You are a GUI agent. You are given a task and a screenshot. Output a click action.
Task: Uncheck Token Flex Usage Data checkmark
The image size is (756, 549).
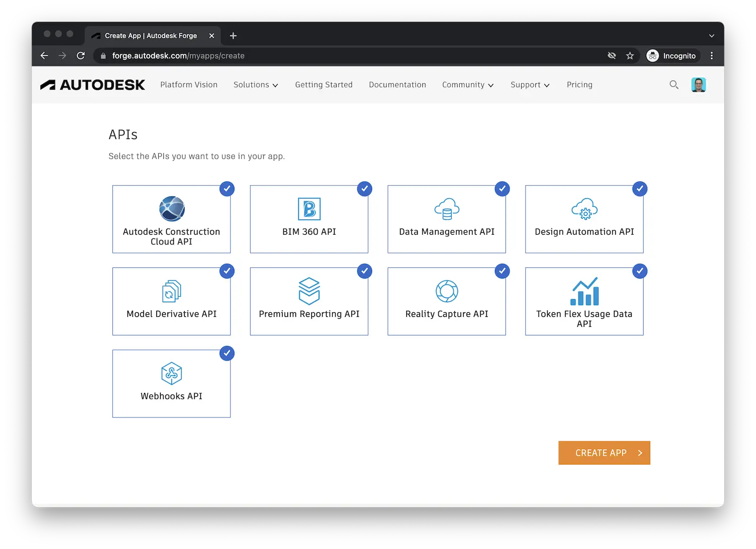(640, 271)
